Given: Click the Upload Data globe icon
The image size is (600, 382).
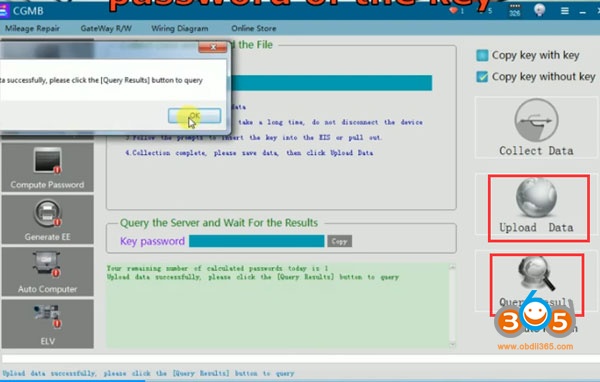Looking at the screenshot, I should click(x=536, y=198).
